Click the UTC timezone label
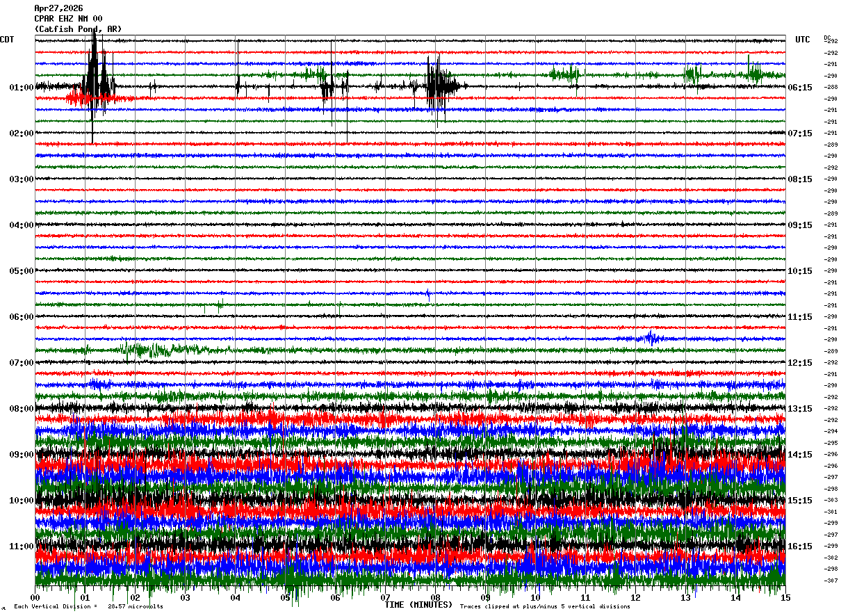This screenshot has height=616, width=841. [x=803, y=40]
